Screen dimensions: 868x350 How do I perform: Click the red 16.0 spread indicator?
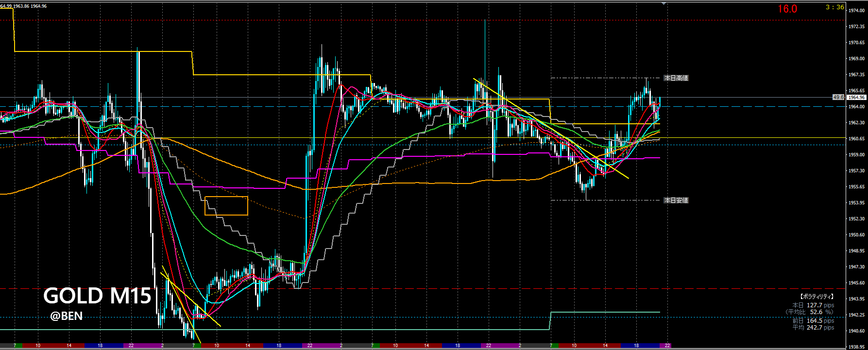coord(787,9)
